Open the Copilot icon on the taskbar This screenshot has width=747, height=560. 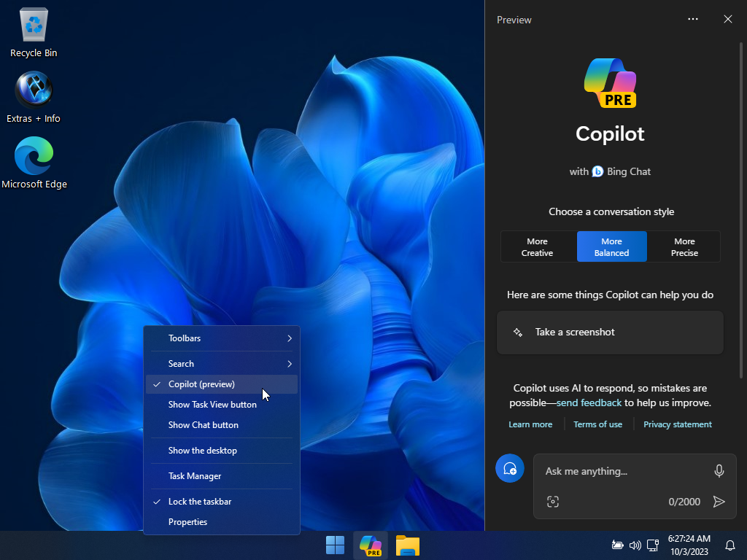pos(371,545)
